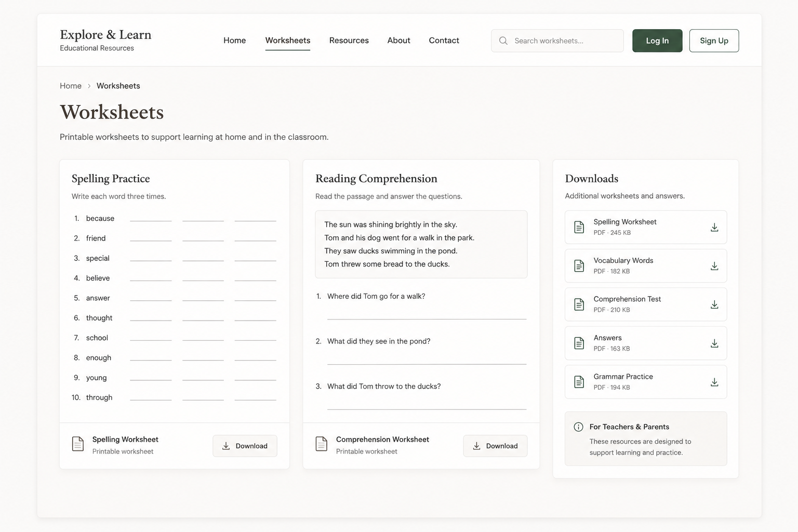The image size is (798, 532).
Task: Click the spelling word 'school'
Action: 97,338
